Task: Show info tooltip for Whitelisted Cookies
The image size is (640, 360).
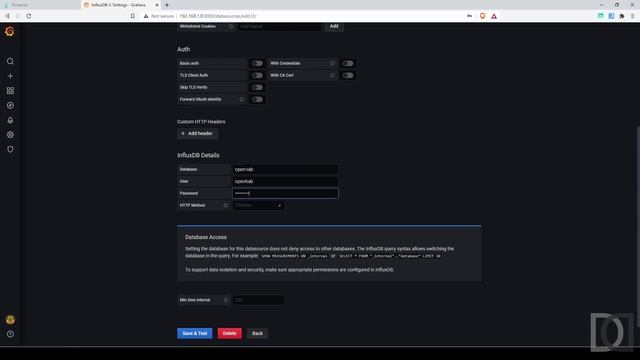Action: click(231, 27)
